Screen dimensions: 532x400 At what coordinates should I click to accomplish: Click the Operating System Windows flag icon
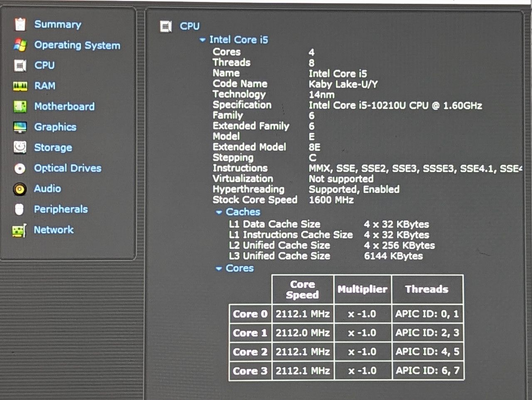coord(20,45)
